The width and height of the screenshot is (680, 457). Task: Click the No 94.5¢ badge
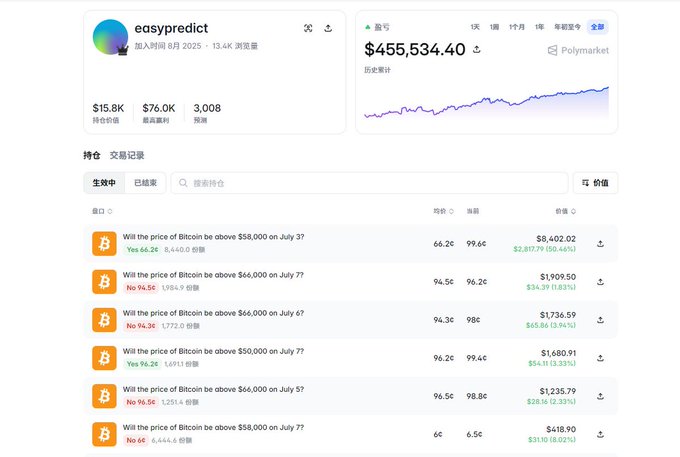[x=141, y=288]
